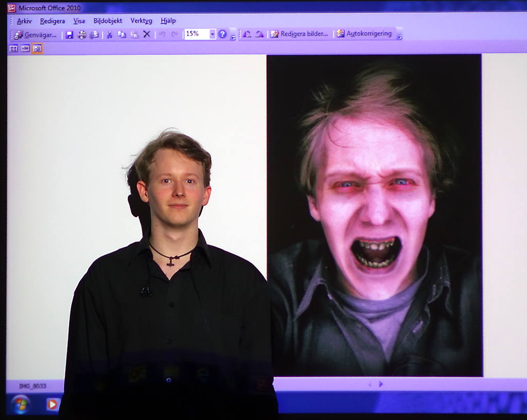The height and width of the screenshot is (420, 527).
Task: Click the Autokorrigering button
Action: [364, 33]
